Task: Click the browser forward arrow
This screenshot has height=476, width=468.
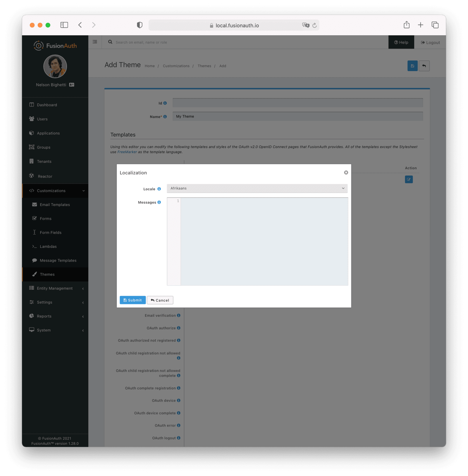Action: point(94,25)
